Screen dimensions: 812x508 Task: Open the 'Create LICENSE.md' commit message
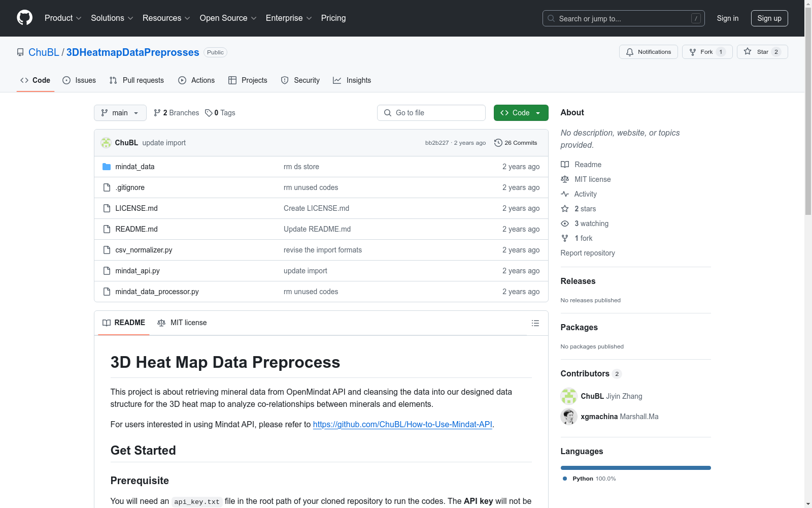(316, 208)
